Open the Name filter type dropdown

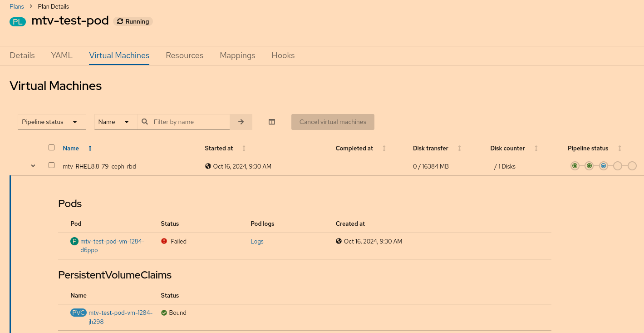coord(116,122)
